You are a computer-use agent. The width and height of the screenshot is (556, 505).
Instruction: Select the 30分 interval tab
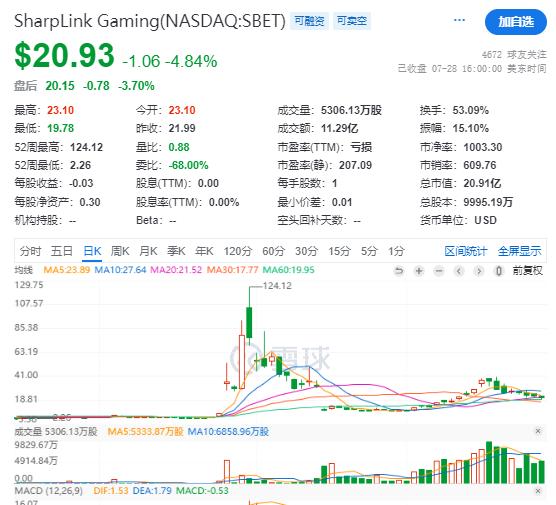point(306,251)
